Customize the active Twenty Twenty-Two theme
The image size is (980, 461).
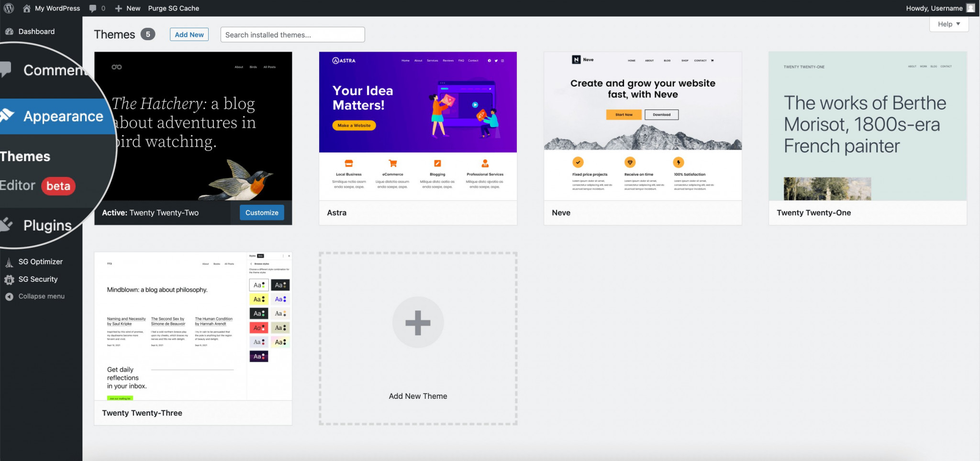(262, 213)
